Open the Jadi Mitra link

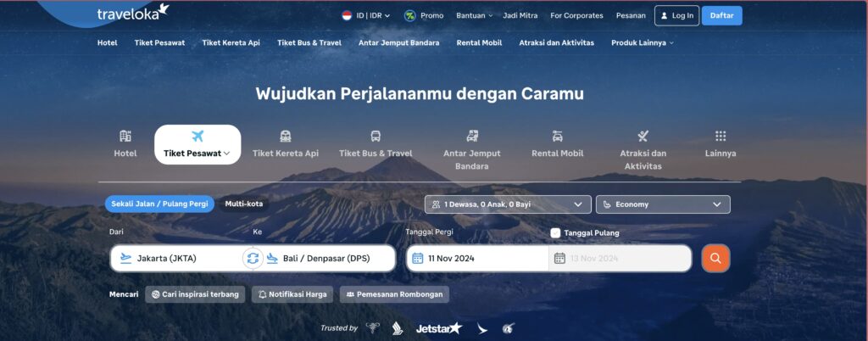pyautogui.click(x=520, y=15)
